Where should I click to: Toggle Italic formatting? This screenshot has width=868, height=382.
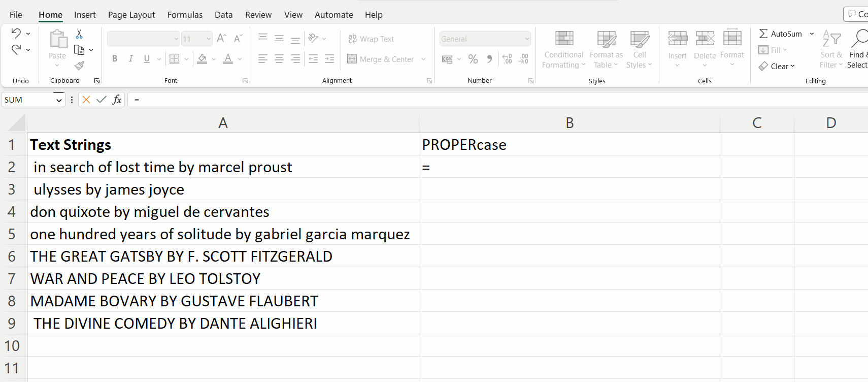pos(131,59)
